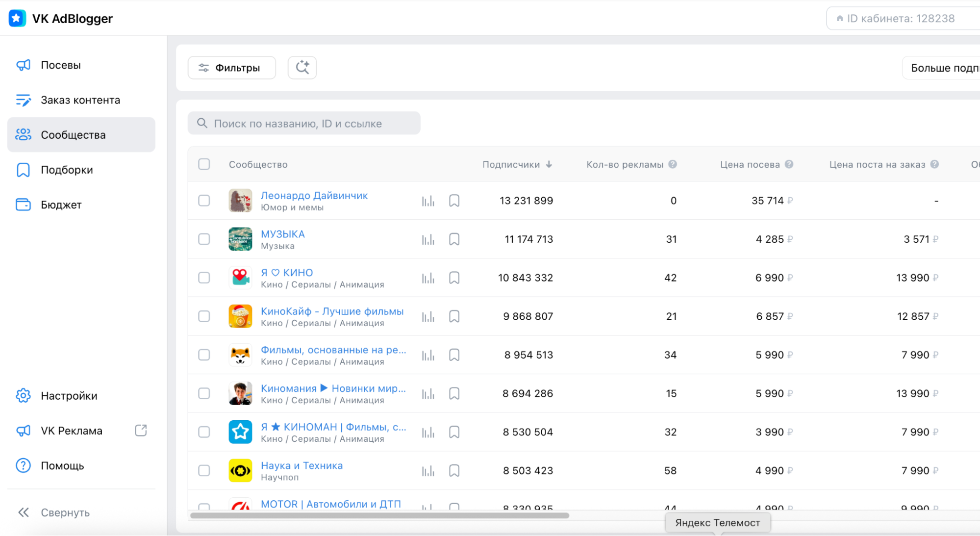
Task: Bookmark Киномания to a collection
Action: pos(454,394)
